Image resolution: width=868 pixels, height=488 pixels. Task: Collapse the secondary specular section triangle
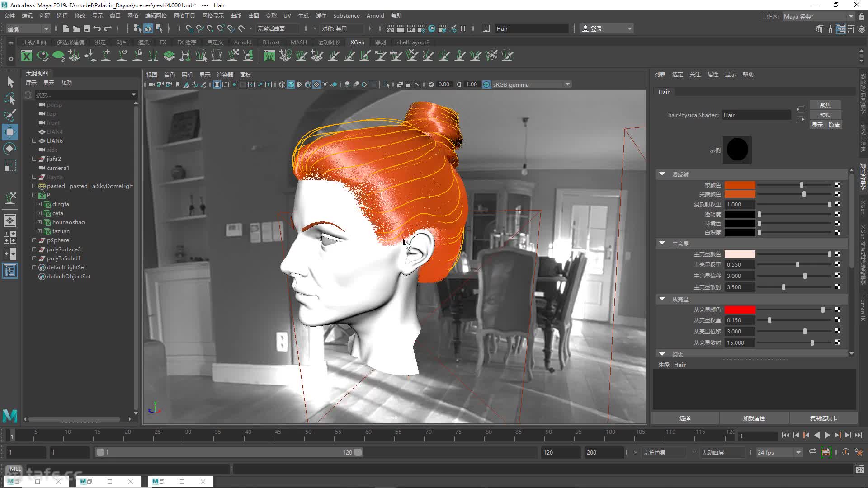coord(662,299)
